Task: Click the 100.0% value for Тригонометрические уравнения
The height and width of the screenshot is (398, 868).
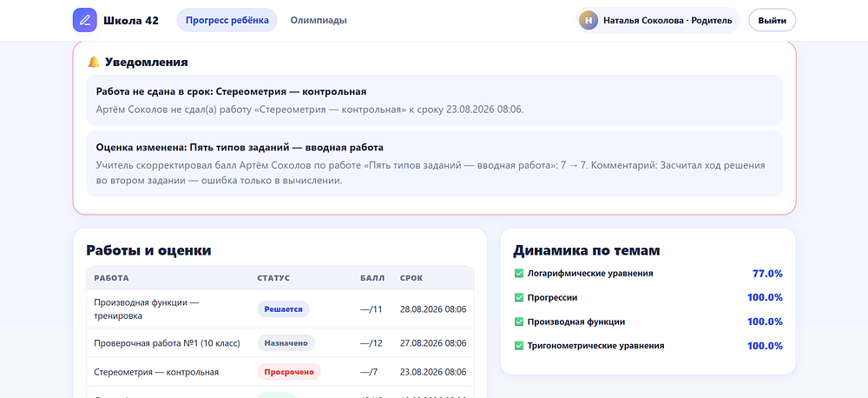Action: click(x=765, y=346)
